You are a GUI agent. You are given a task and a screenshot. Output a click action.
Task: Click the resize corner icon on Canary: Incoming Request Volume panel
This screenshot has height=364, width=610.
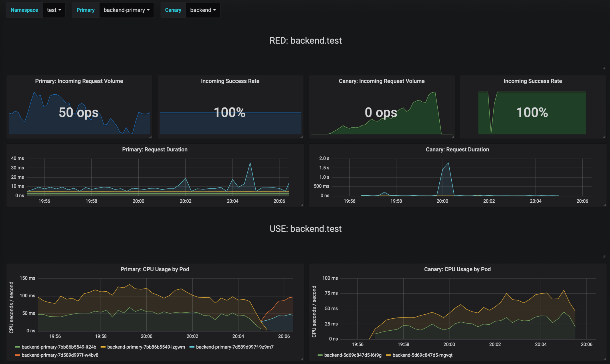coord(453,137)
